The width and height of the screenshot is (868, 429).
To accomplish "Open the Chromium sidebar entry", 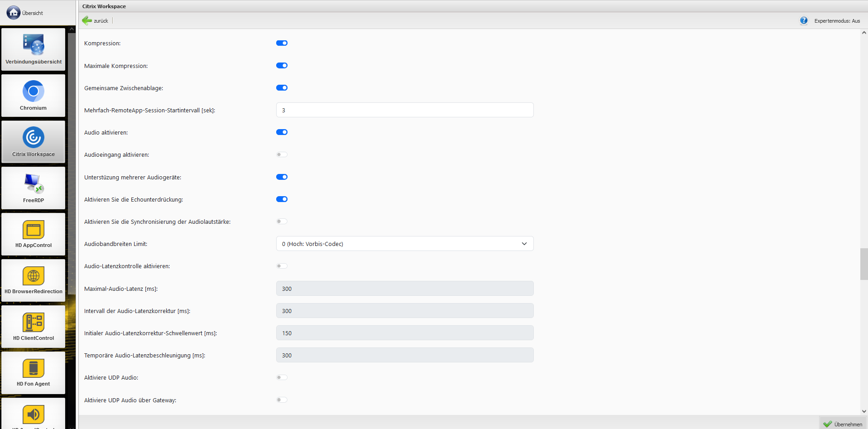I will (34, 96).
